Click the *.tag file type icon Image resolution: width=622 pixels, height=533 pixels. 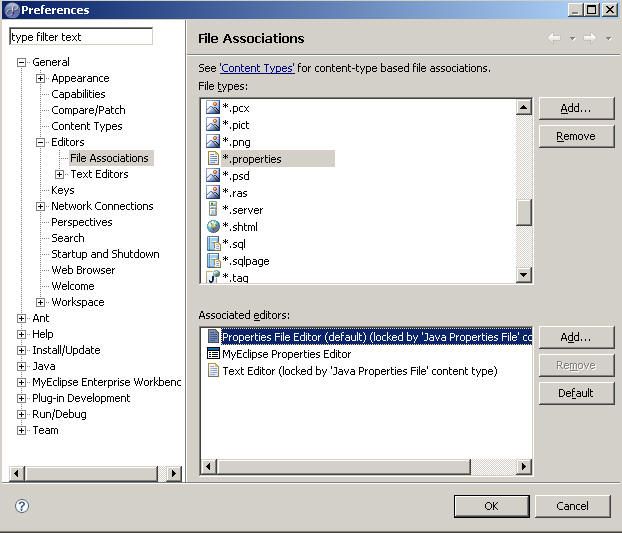coord(213,276)
